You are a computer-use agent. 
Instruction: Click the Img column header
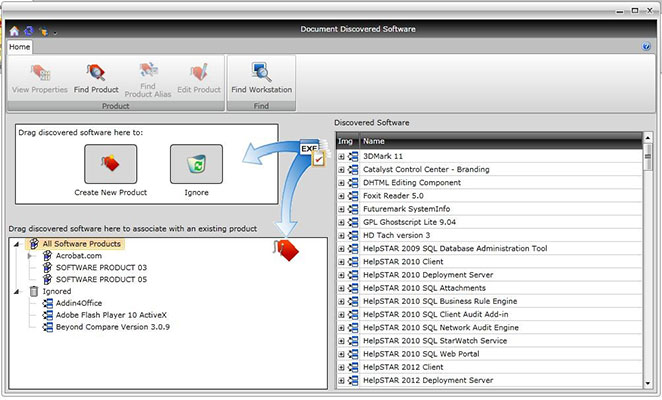point(345,141)
